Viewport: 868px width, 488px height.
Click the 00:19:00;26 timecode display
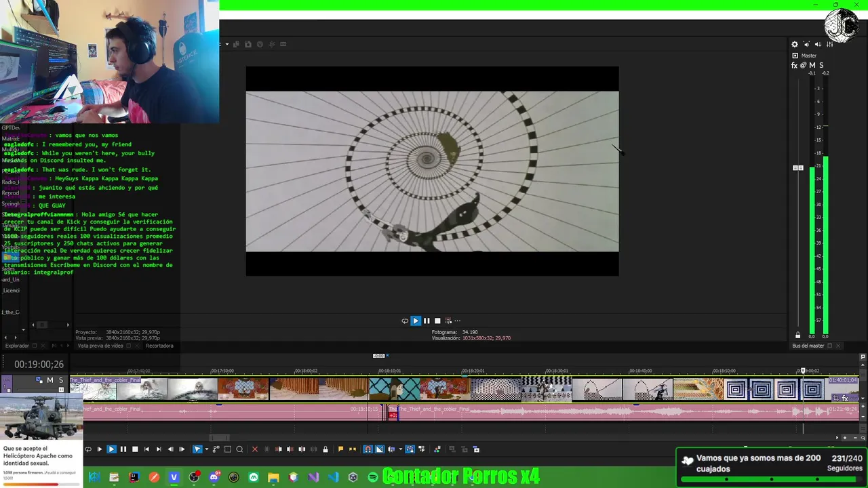[39, 364]
